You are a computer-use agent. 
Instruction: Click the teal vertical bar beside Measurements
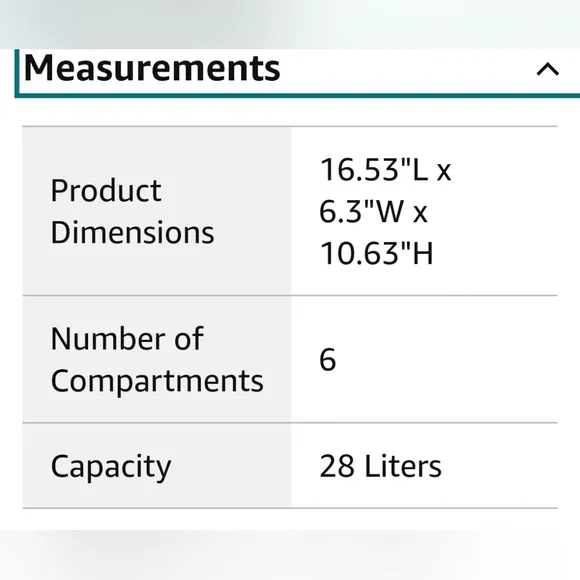(x=17, y=73)
